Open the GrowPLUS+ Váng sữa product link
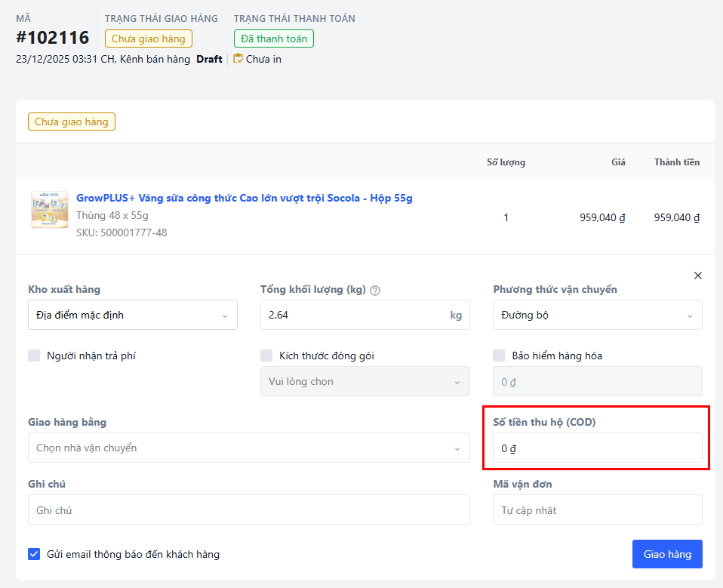Screen dimensions: 723x588 (244, 198)
